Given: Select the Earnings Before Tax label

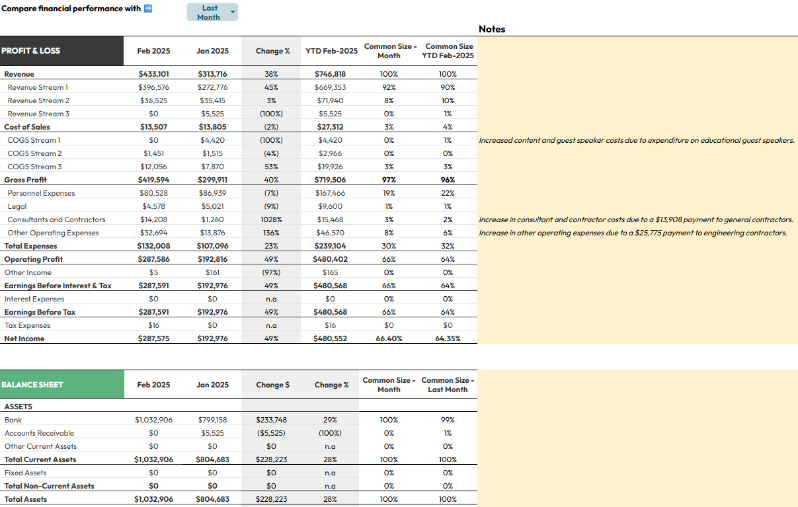Looking at the screenshot, I should coord(40,313).
